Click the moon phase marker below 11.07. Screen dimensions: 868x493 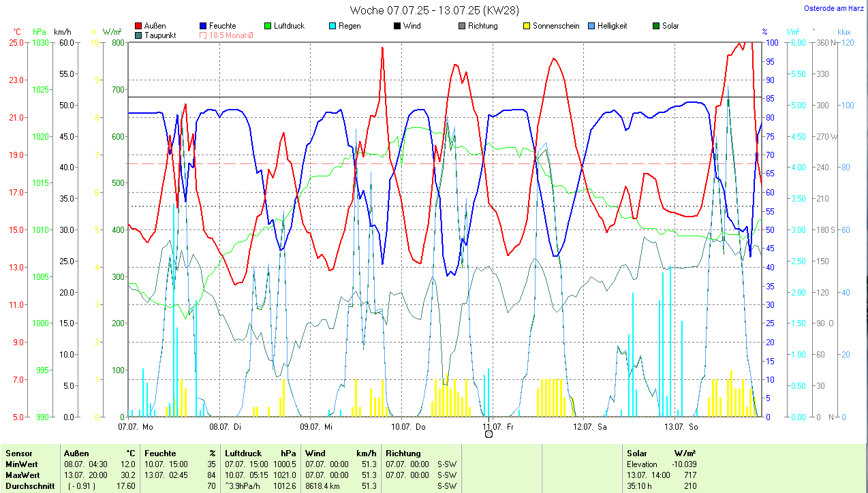click(489, 434)
